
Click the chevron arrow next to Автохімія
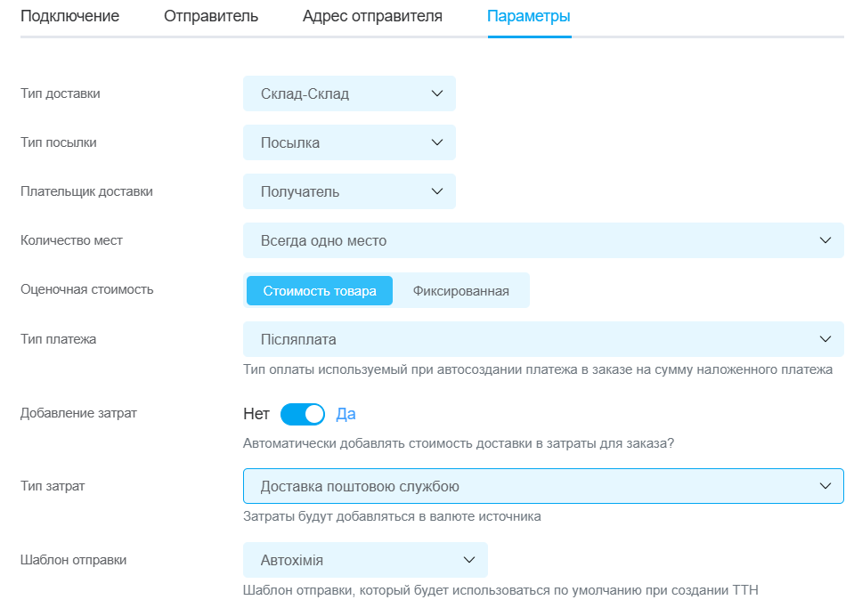tap(469, 560)
